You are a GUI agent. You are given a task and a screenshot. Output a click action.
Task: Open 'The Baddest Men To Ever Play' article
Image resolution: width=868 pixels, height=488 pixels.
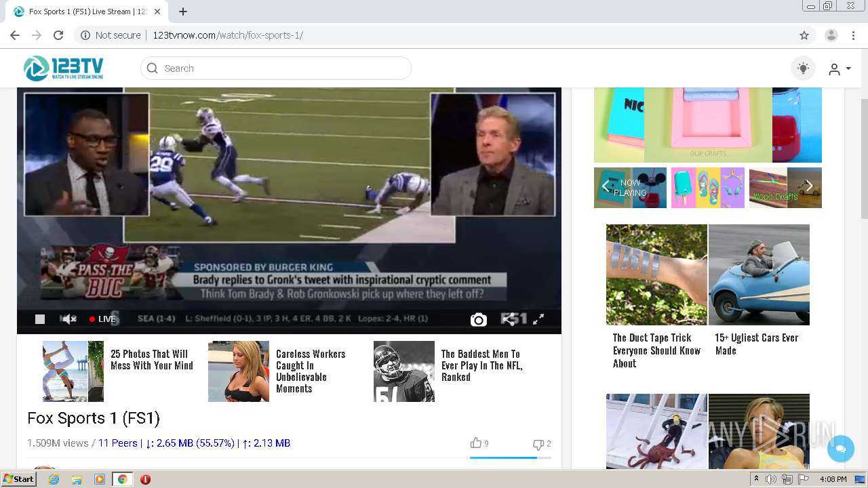click(x=481, y=365)
